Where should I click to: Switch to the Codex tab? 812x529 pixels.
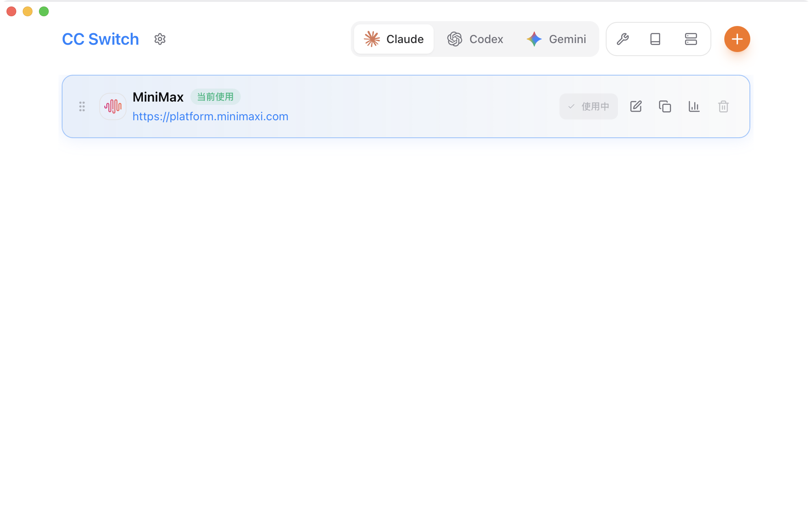tap(475, 39)
